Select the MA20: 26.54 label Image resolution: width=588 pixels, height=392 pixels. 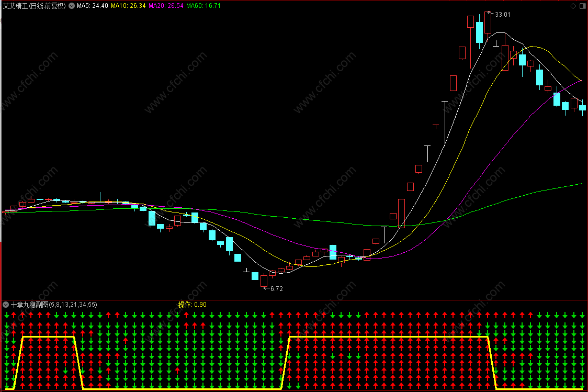(166, 6)
